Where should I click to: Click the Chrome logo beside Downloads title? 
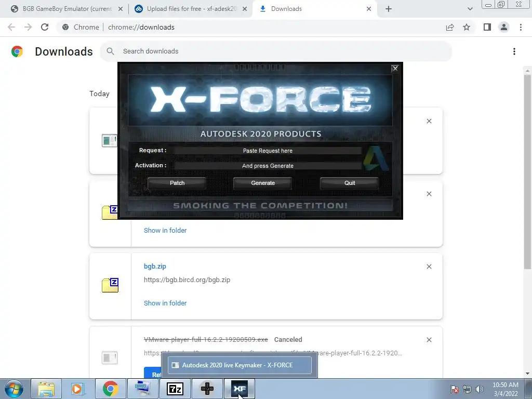[x=17, y=51]
